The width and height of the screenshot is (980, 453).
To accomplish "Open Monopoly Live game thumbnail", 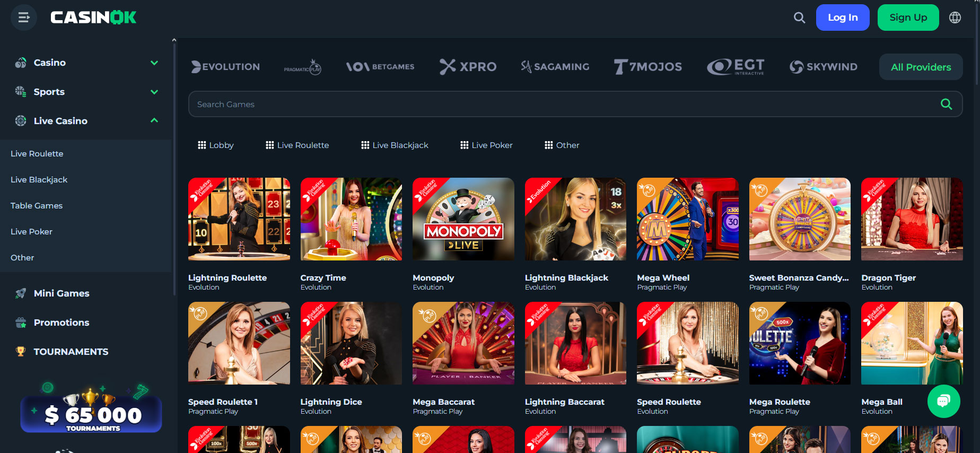I will coord(463,219).
